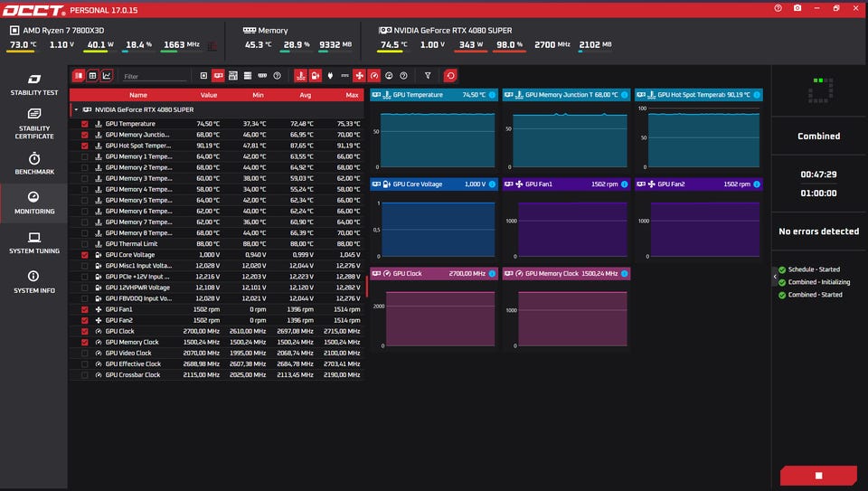Reset min/max values with refresh icon
868x491 pixels.
(x=450, y=76)
